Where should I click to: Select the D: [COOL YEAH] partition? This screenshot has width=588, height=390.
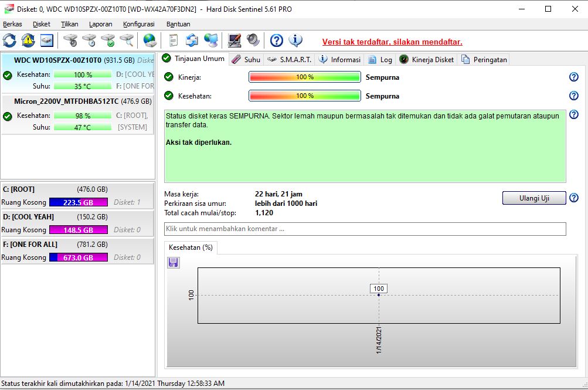pyautogui.click(x=78, y=223)
